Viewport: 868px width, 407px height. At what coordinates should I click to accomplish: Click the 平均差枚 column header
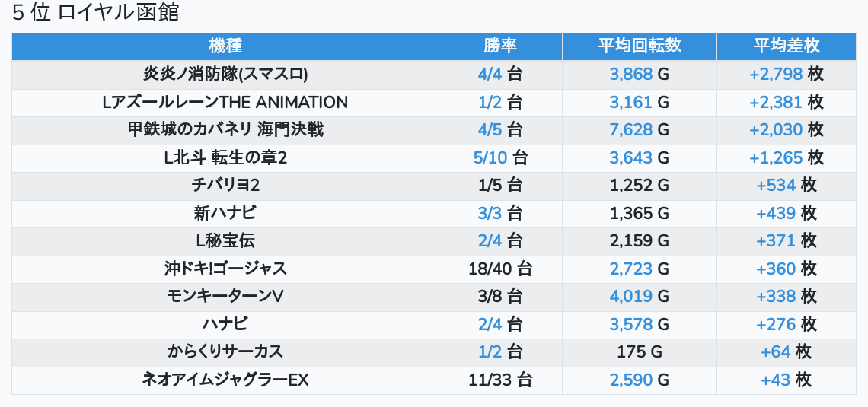click(787, 46)
